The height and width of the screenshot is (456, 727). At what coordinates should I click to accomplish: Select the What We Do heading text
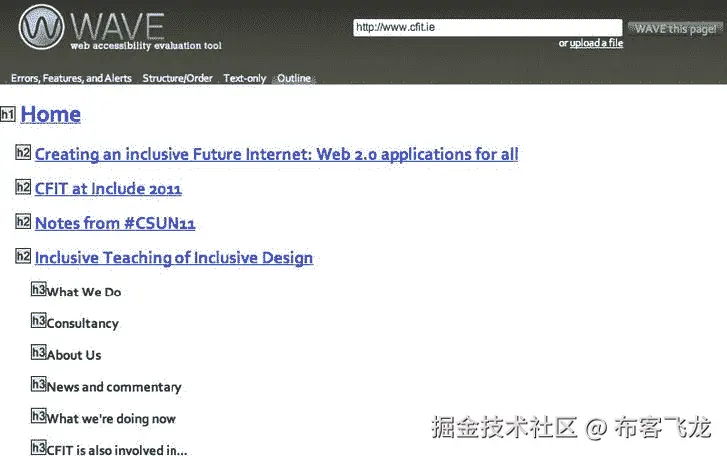click(x=84, y=292)
